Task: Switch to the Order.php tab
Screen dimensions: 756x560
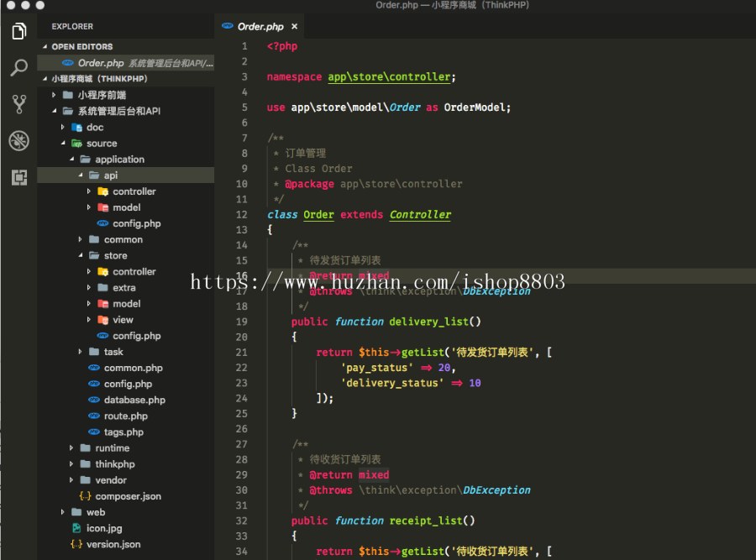Action: pyautogui.click(x=260, y=27)
